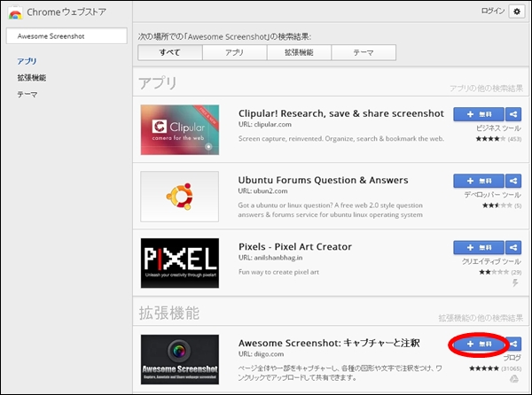View more app results link アプリの他の検索結果
Screen dimensions: 532x395
(486, 89)
